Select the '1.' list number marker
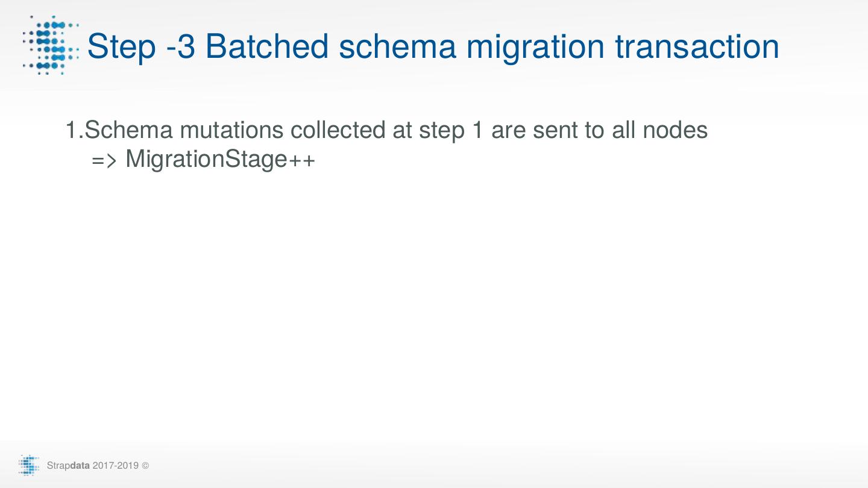This screenshot has height=488, width=868. pos(74,130)
